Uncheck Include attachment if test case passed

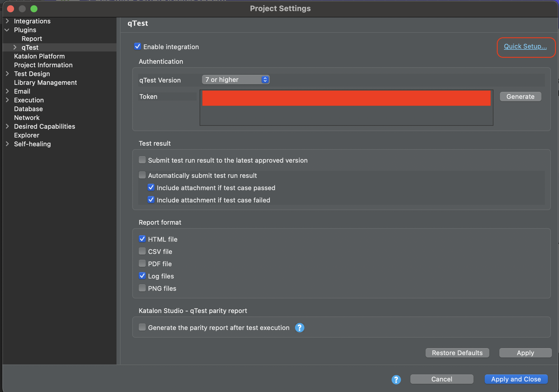pos(151,187)
